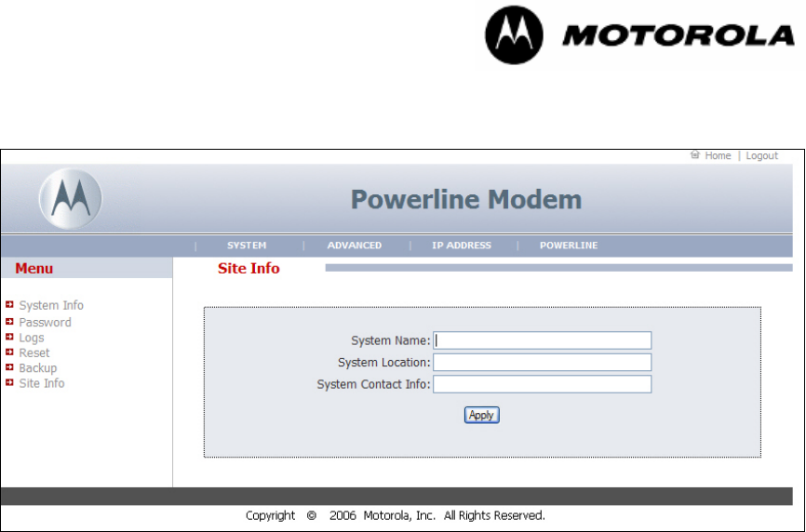806x532 pixels.
Task: Select the System Contact Info field
Action: click(x=543, y=384)
